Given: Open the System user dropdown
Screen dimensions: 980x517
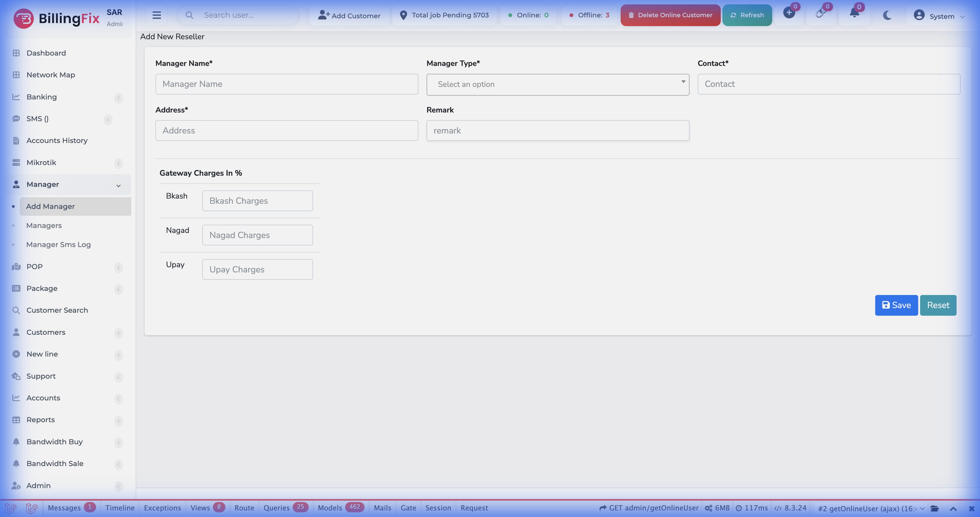Looking at the screenshot, I should click(x=939, y=16).
